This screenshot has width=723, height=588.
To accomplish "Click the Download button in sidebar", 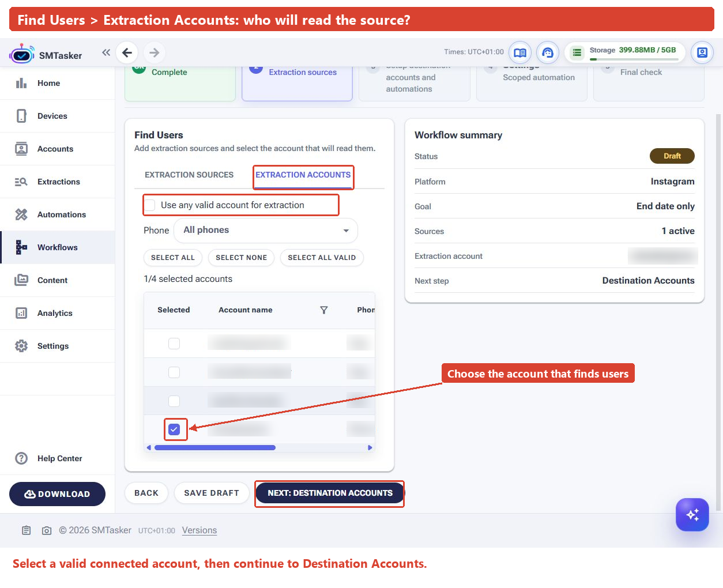I will click(x=57, y=494).
